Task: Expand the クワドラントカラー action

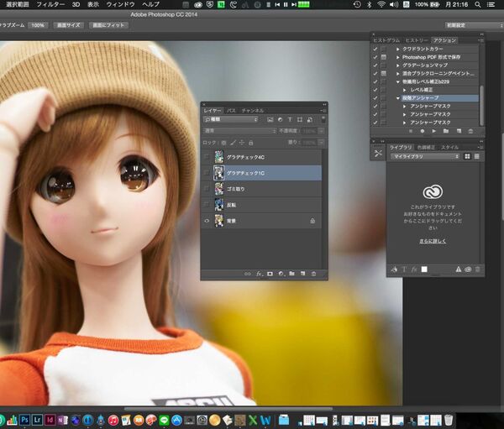Action: coord(398,49)
